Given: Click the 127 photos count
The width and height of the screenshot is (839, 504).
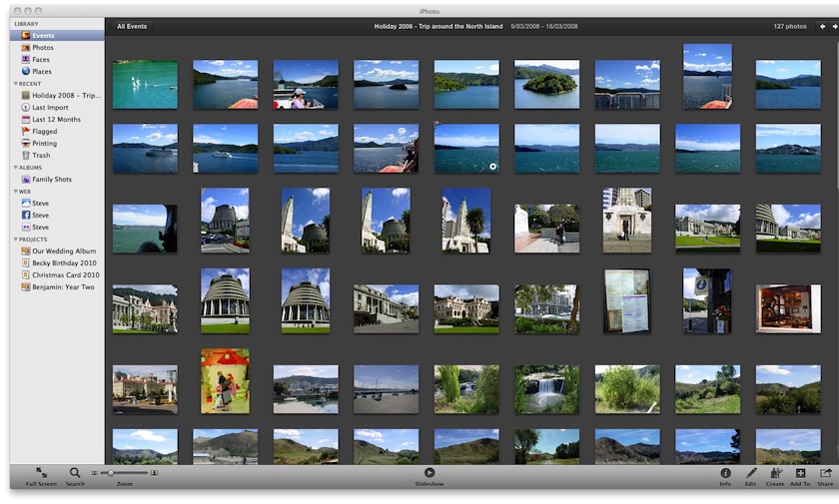Looking at the screenshot, I should pos(790,26).
